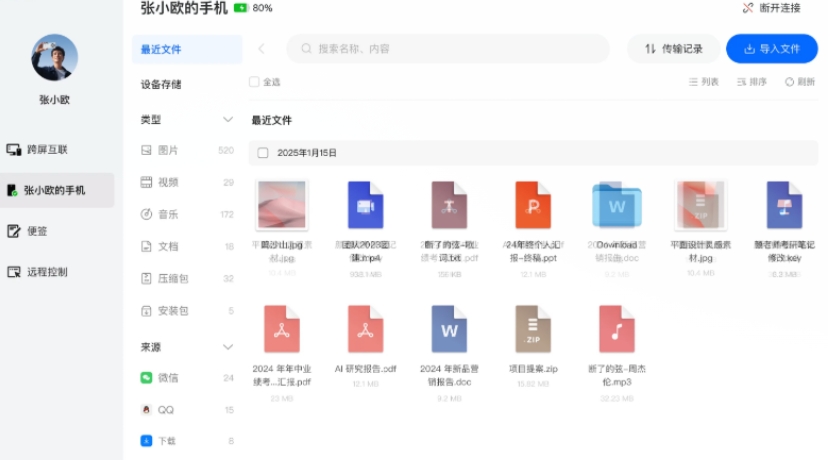Select the 项目提案.zip file icon
The width and height of the screenshot is (835, 460).
click(533, 329)
